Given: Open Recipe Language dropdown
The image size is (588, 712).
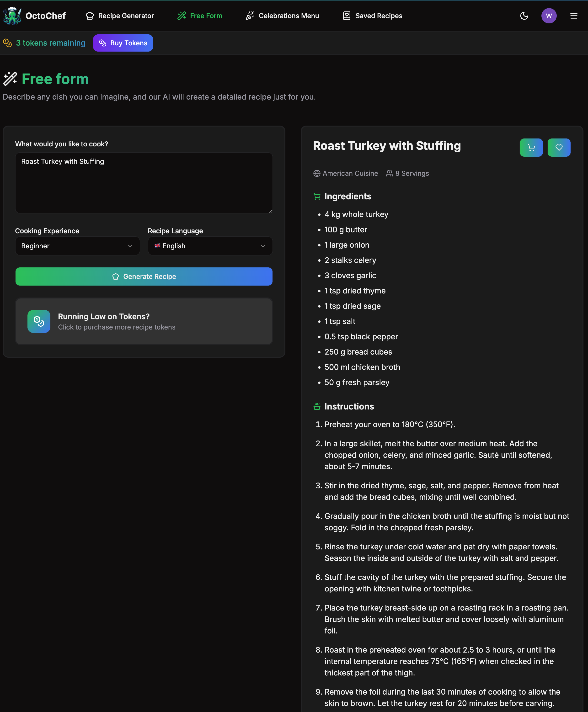Looking at the screenshot, I should pos(210,246).
